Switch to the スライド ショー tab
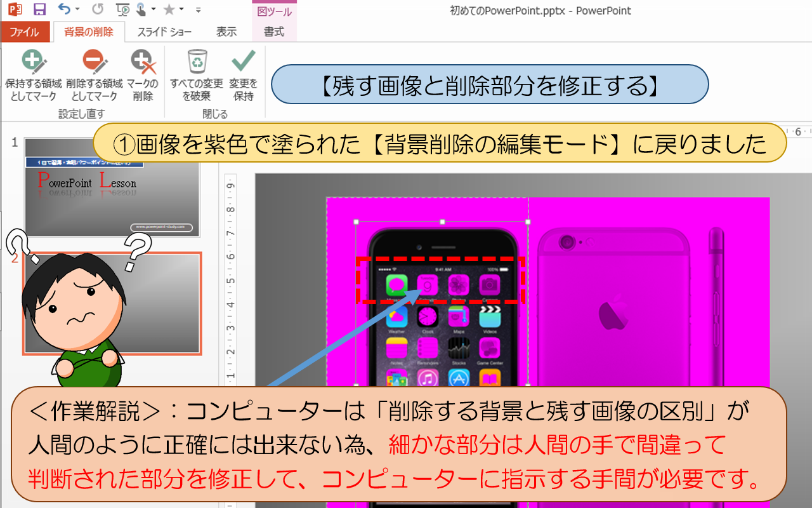Screen dimensions: 812x508 (x=164, y=32)
